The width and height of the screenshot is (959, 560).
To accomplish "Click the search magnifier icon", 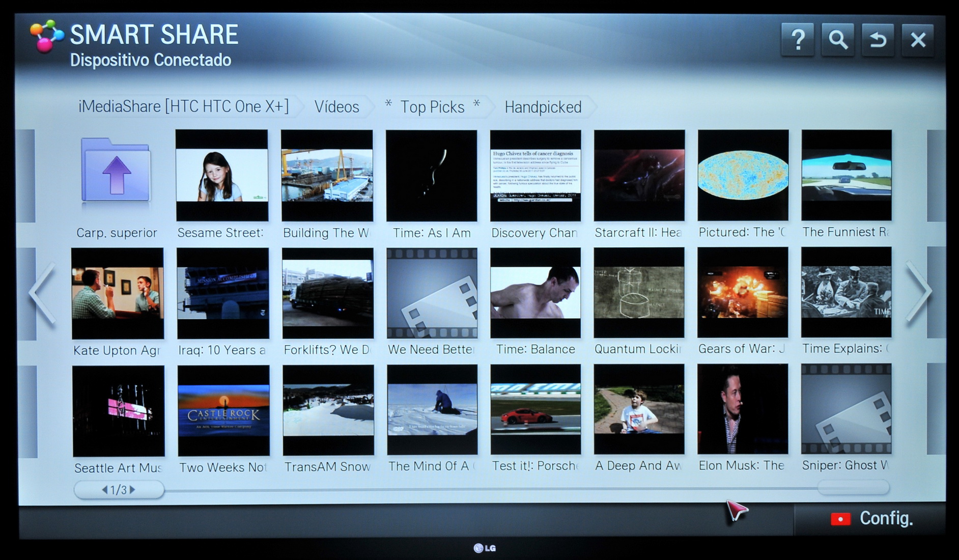I will (838, 39).
